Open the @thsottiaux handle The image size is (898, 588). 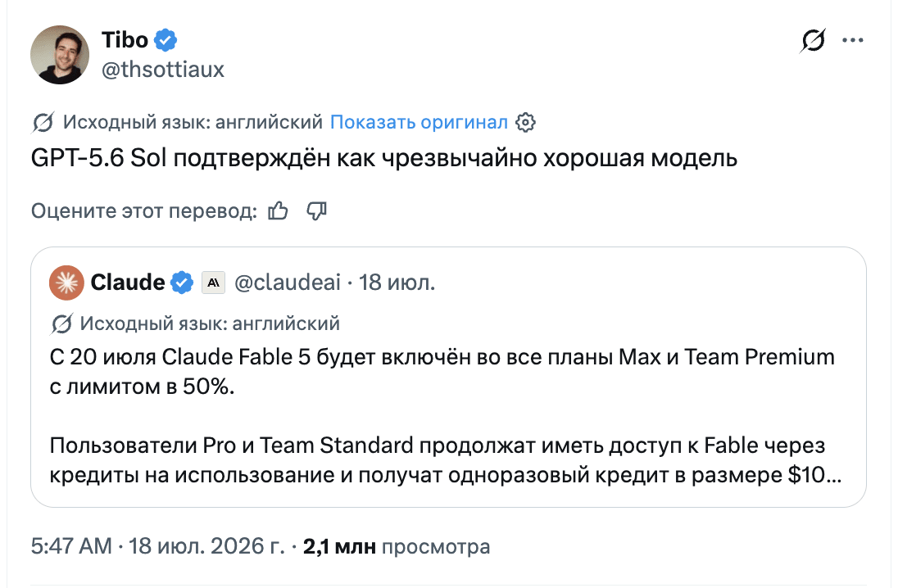pyautogui.click(x=163, y=70)
